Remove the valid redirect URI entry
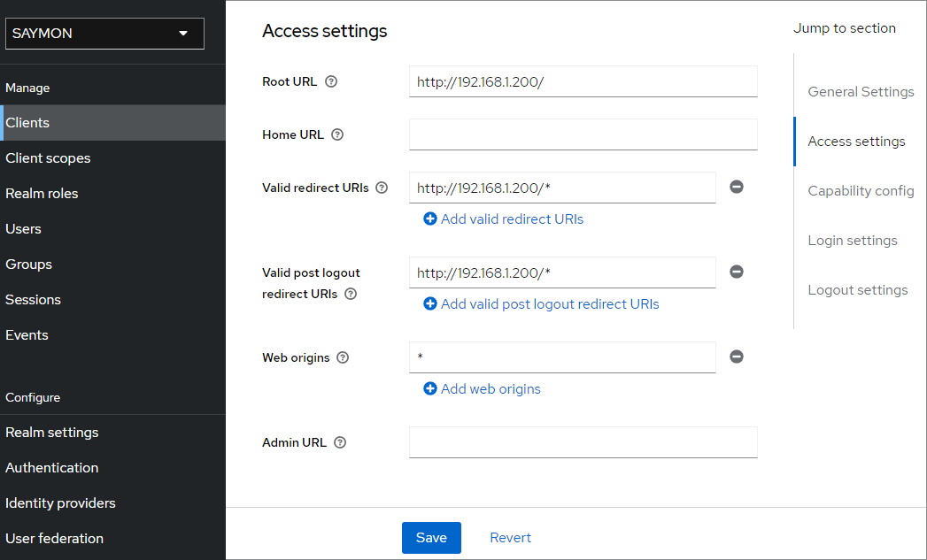 click(x=737, y=187)
